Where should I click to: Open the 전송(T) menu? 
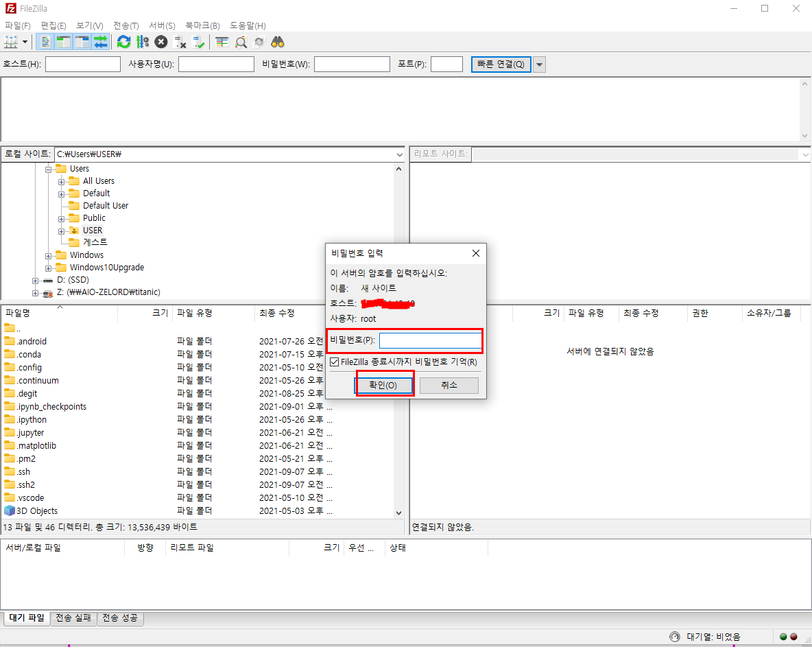126,25
